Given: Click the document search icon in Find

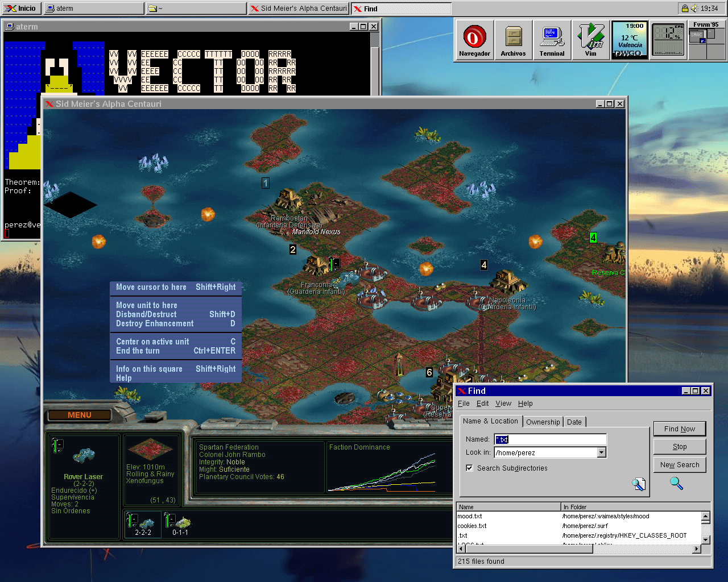Looking at the screenshot, I should click(x=639, y=484).
